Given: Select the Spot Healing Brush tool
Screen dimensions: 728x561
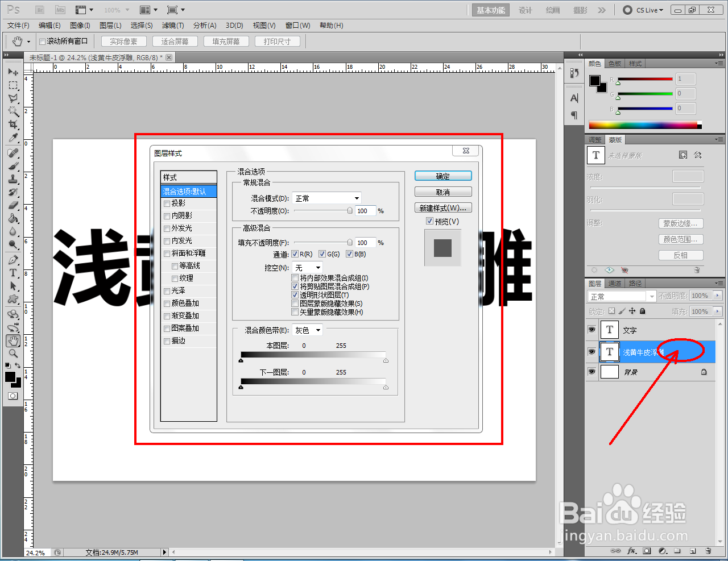Looking at the screenshot, I should (x=13, y=153).
